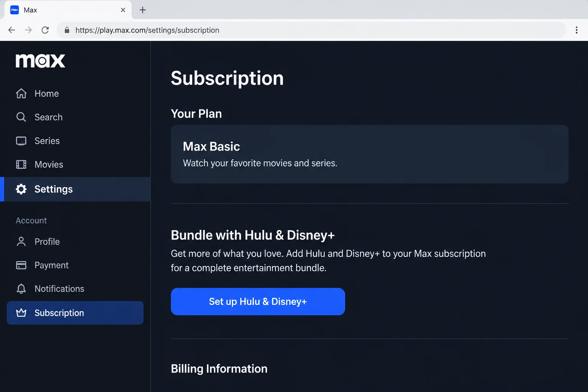
Task: Open the Movies menu label
Action: point(49,165)
